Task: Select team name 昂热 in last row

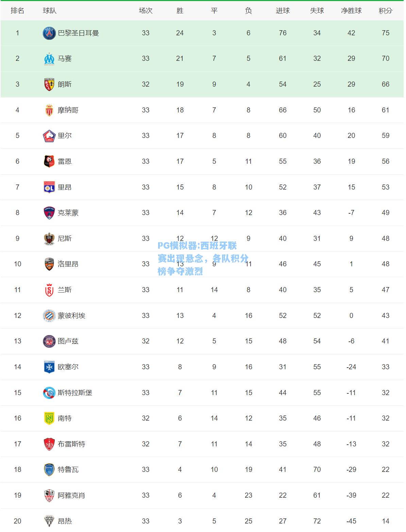Action: [65, 521]
